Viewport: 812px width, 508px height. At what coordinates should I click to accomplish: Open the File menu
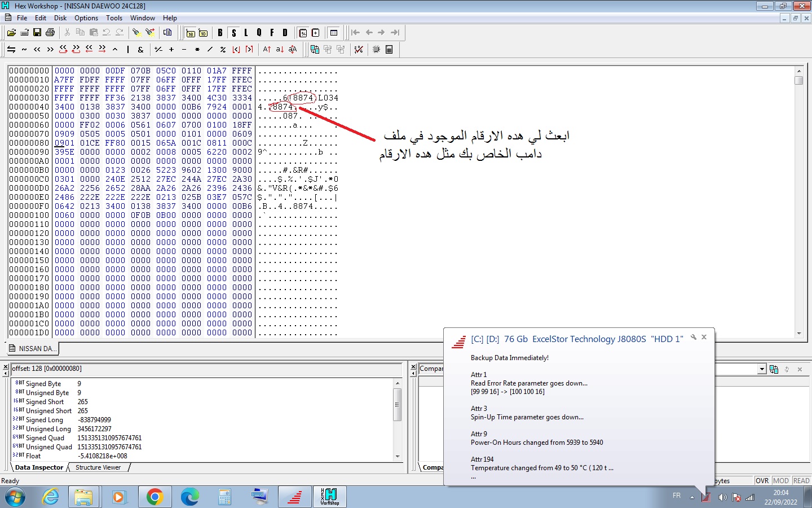[x=22, y=18]
